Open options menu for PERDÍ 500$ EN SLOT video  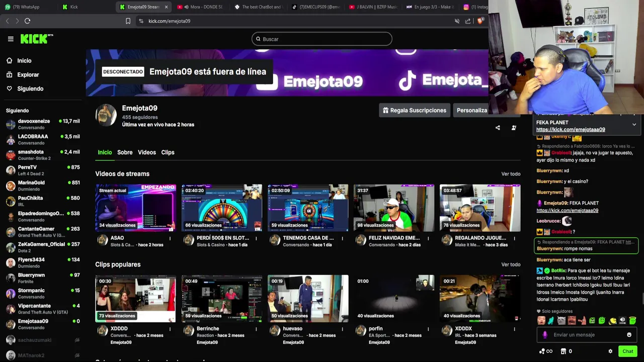pyautogui.click(x=256, y=238)
